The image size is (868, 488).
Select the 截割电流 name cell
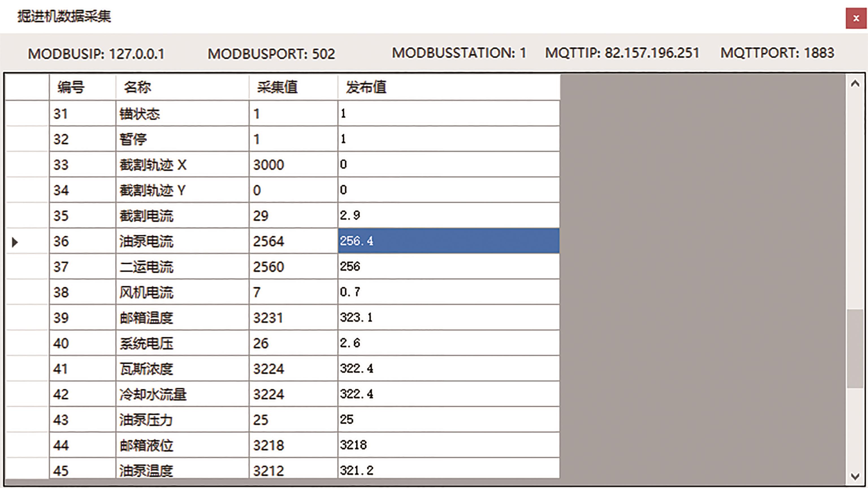[x=182, y=215]
